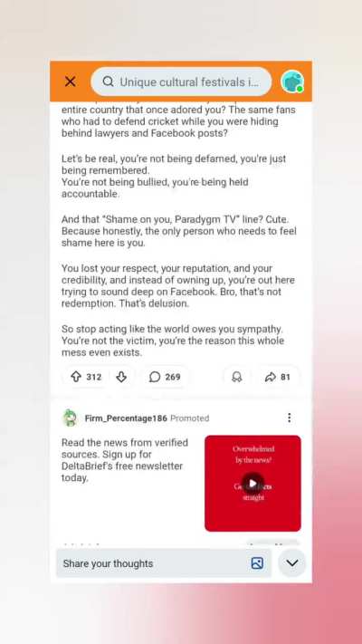This screenshot has height=644, width=362.
Task: Open the user profile avatar
Action: pos(292,82)
